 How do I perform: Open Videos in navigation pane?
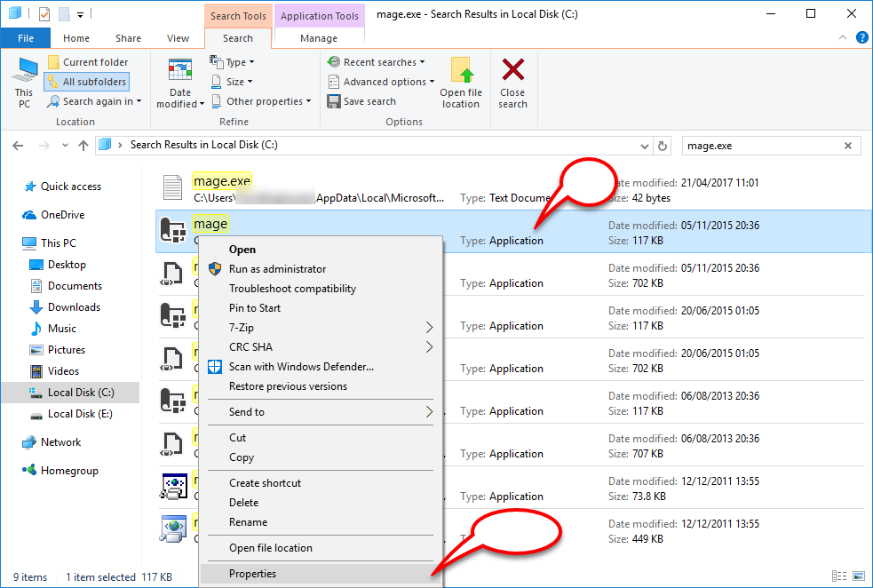click(x=54, y=371)
